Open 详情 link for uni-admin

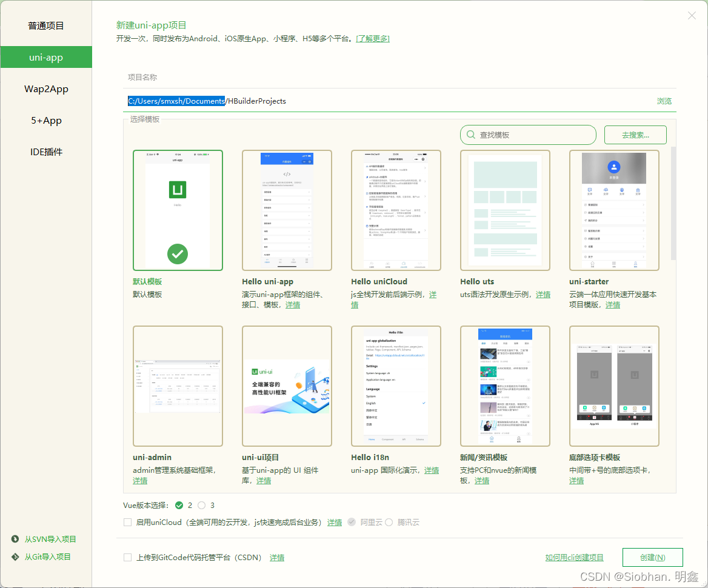[x=140, y=481]
